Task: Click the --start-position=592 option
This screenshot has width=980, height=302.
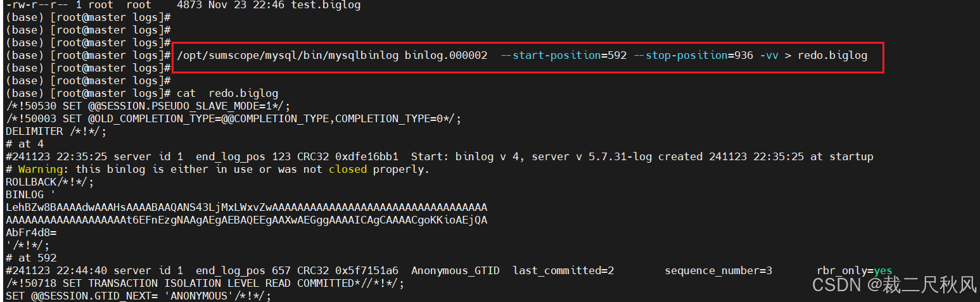Action: [563, 56]
